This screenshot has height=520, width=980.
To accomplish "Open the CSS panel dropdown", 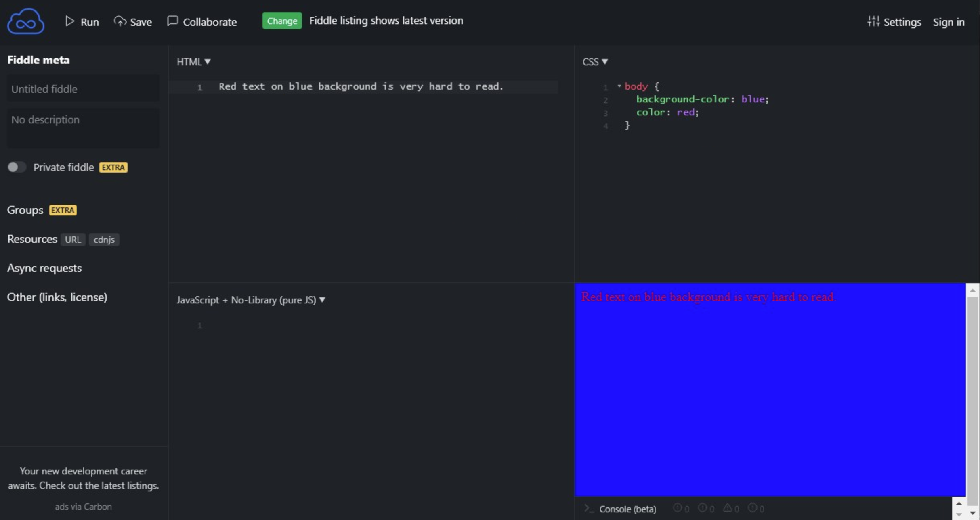I will pos(595,62).
